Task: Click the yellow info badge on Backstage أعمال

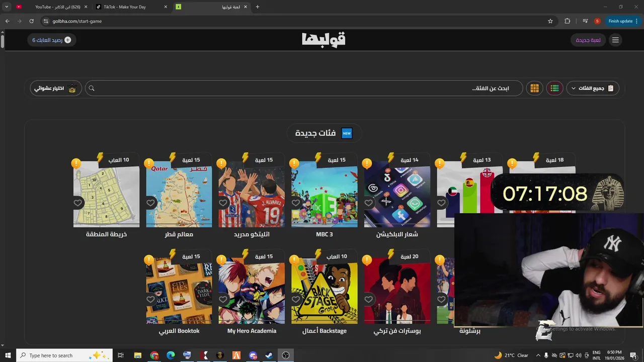Action: pyautogui.click(x=294, y=260)
